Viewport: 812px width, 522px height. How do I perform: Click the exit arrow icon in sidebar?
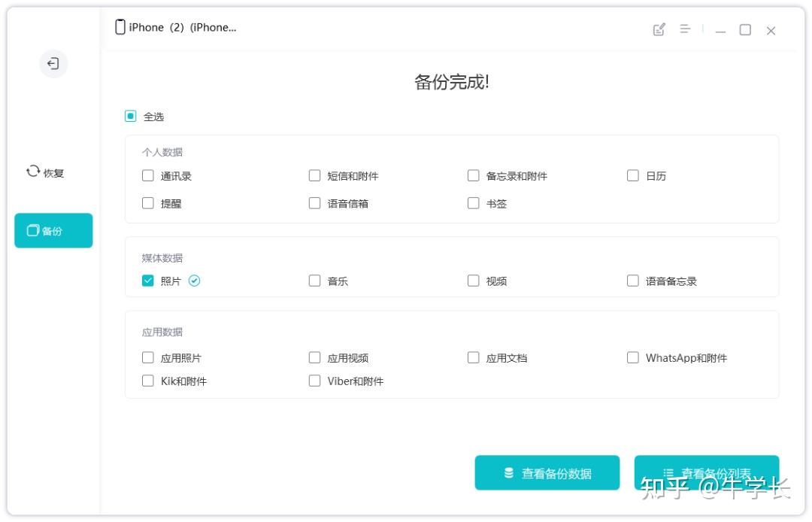pos(53,64)
